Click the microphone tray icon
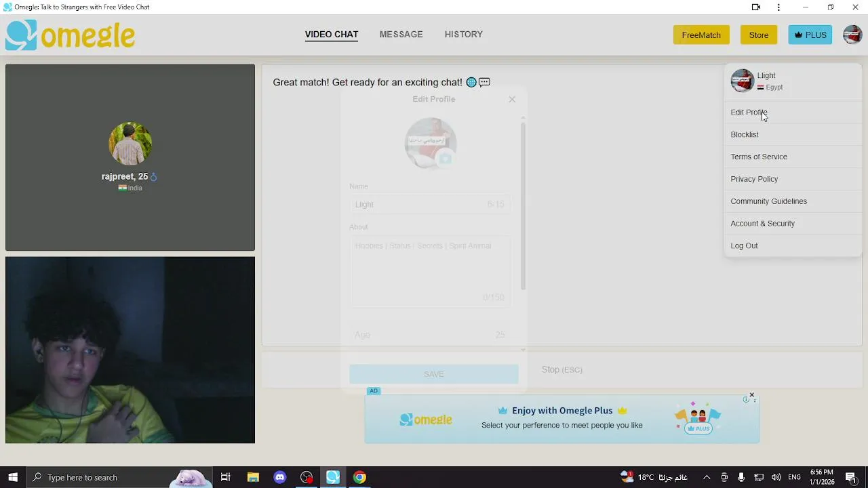 [x=741, y=477]
